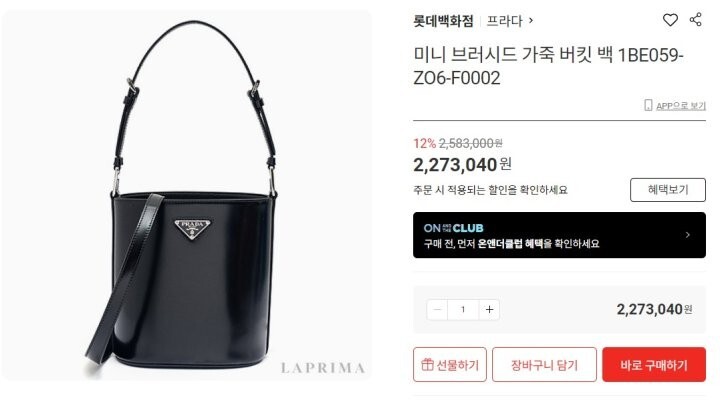Click the 선물하기 gift button label

click(457, 365)
